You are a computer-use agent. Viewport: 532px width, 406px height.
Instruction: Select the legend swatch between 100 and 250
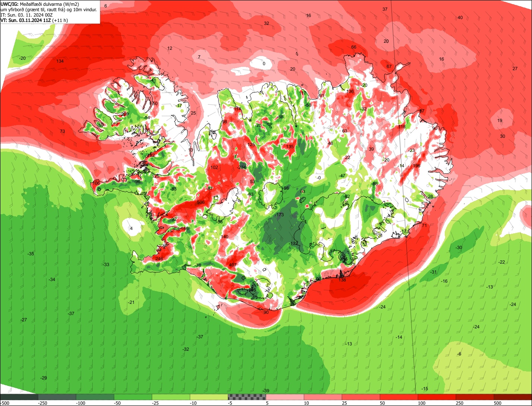point(437,397)
